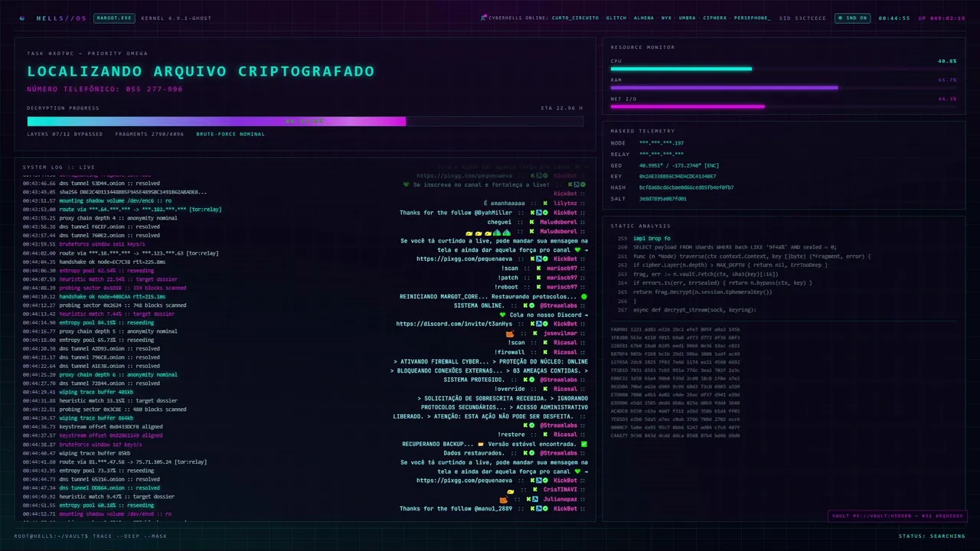Open the VAULT MS://VAULT/HIDDEN 831 ARQUIVOS badge
The width and height of the screenshot is (980, 551).
(897, 516)
